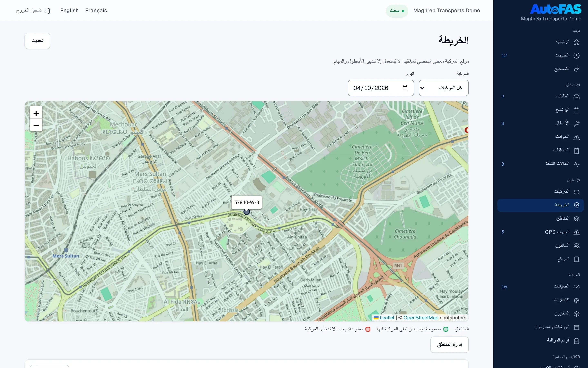
Task: Open السائقون in the sidebar
Action: tap(540, 246)
